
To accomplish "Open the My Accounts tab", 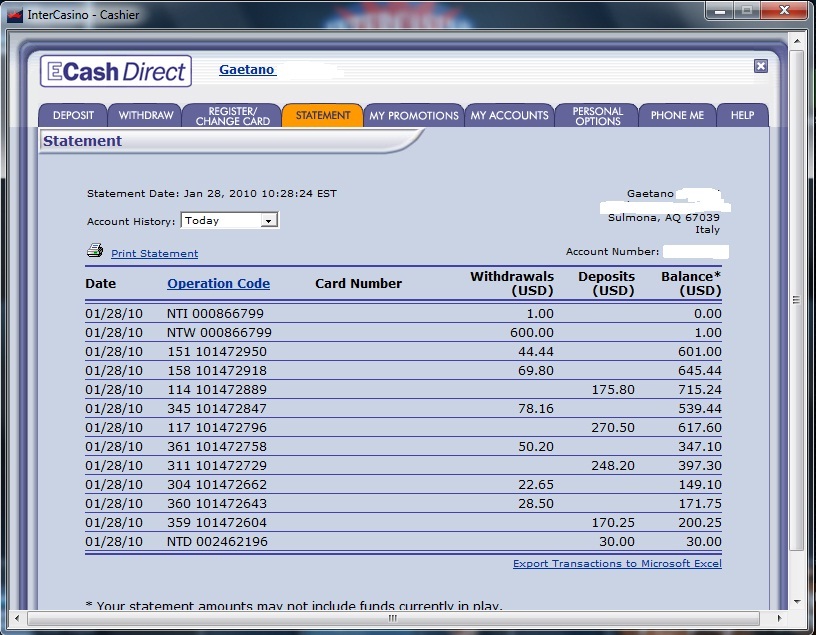I will pyautogui.click(x=509, y=115).
